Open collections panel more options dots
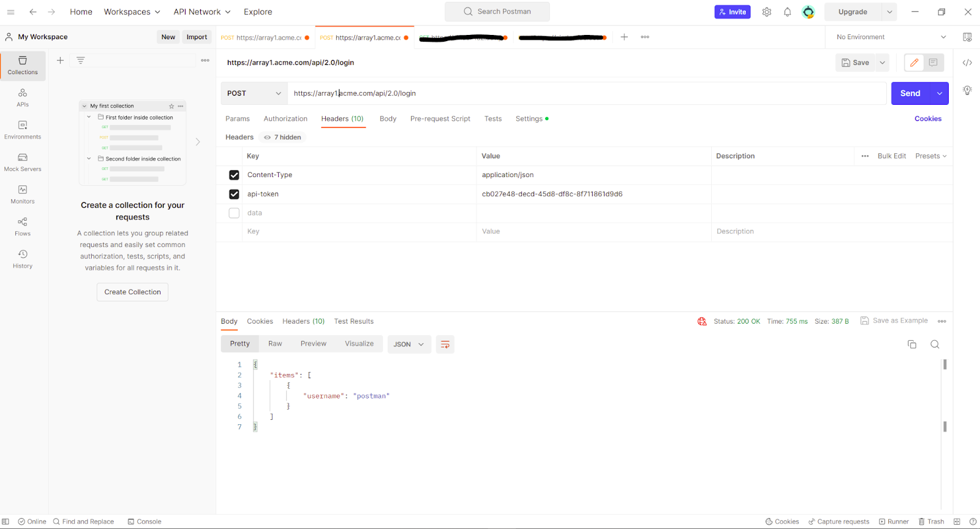The width and height of the screenshot is (980, 529). pos(205,60)
